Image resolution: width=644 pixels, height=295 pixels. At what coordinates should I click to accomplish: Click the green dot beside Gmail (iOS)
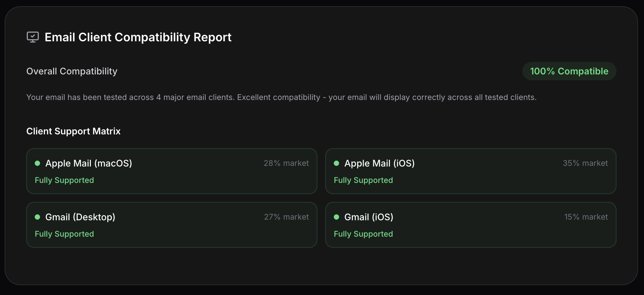click(336, 217)
